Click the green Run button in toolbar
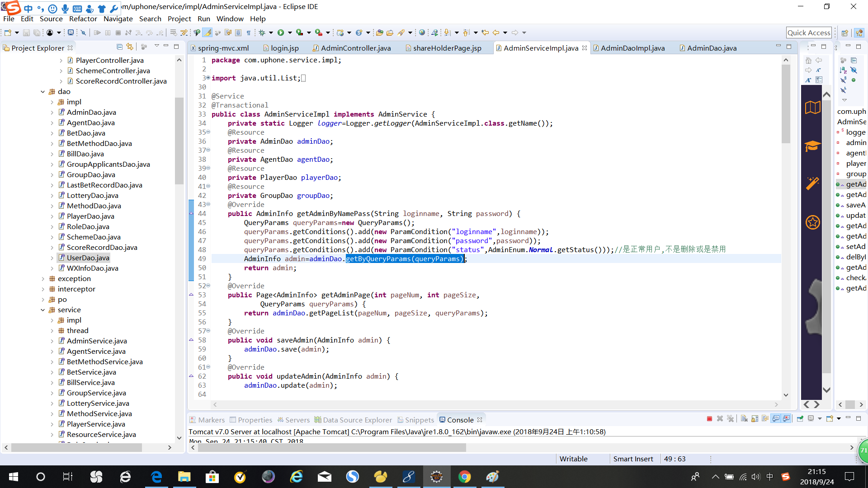 coord(281,33)
